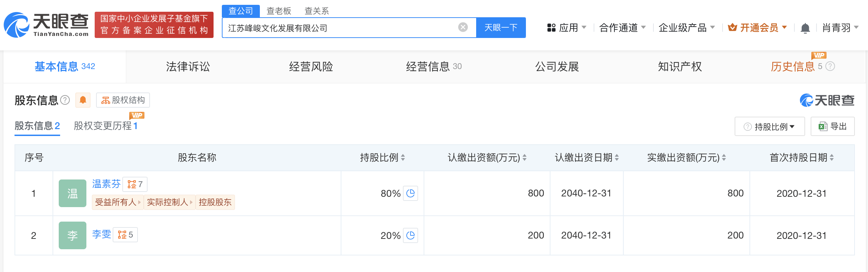This screenshot has height=272, width=868.
Task: Sort table by 持股比例 column
Action: coord(403,158)
